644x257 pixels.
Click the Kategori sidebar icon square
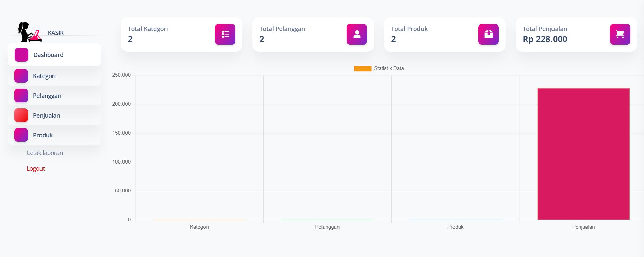click(21, 76)
